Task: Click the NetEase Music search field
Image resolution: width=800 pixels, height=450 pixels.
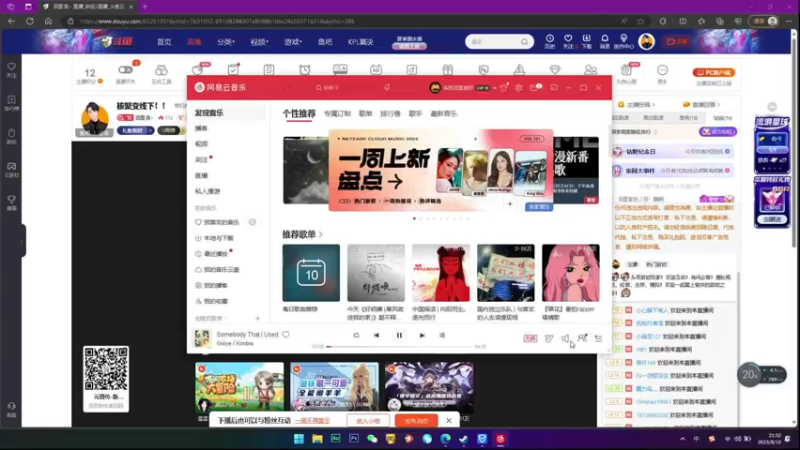Action: [x=337, y=88]
